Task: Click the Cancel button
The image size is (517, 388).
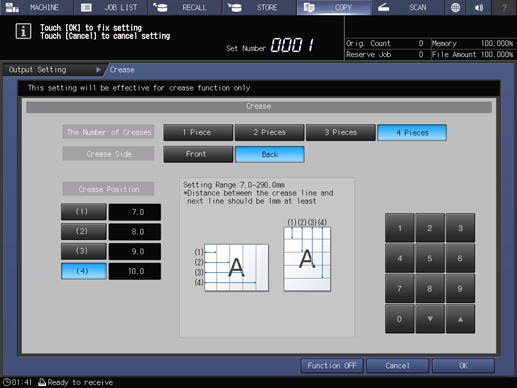Action: pos(397,366)
